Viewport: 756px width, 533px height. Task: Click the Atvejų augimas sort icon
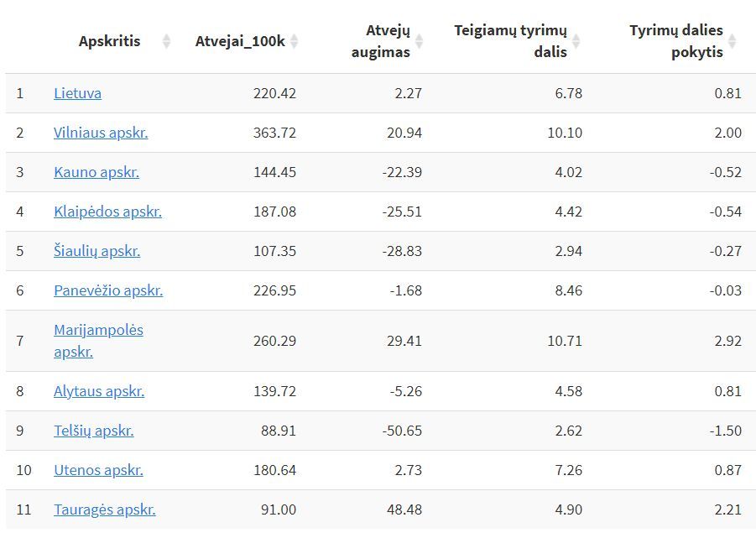[419, 41]
